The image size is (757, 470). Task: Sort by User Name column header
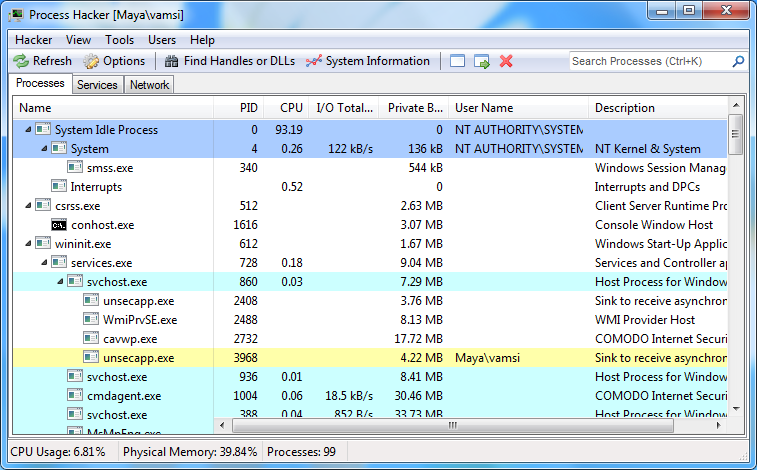(519, 108)
